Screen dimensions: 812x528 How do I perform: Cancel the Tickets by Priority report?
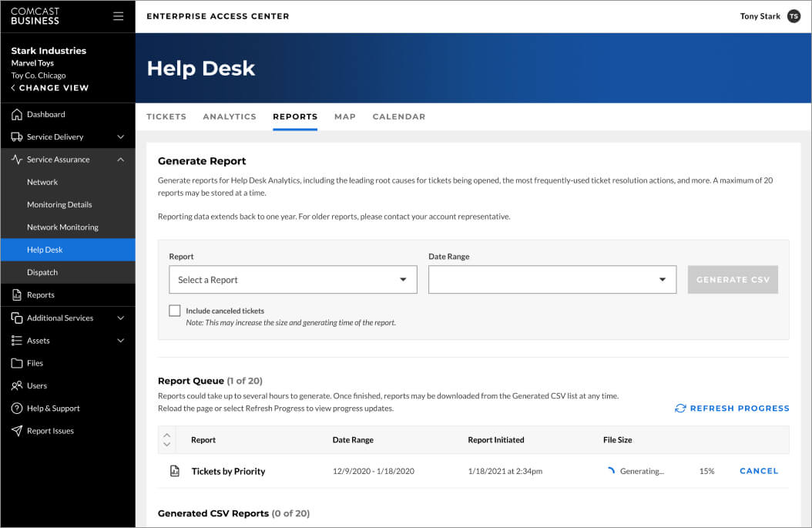point(758,471)
